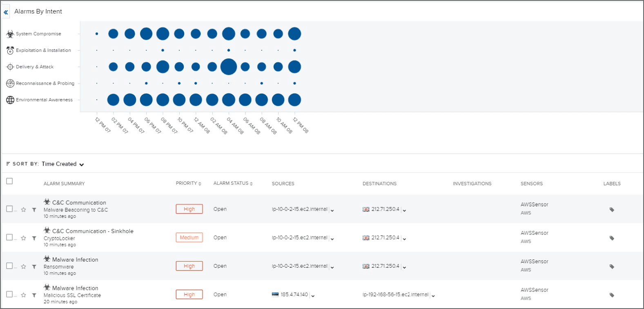Click flag icon next to 185.4.74.140
The image size is (644, 309).
click(x=275, y=295)
